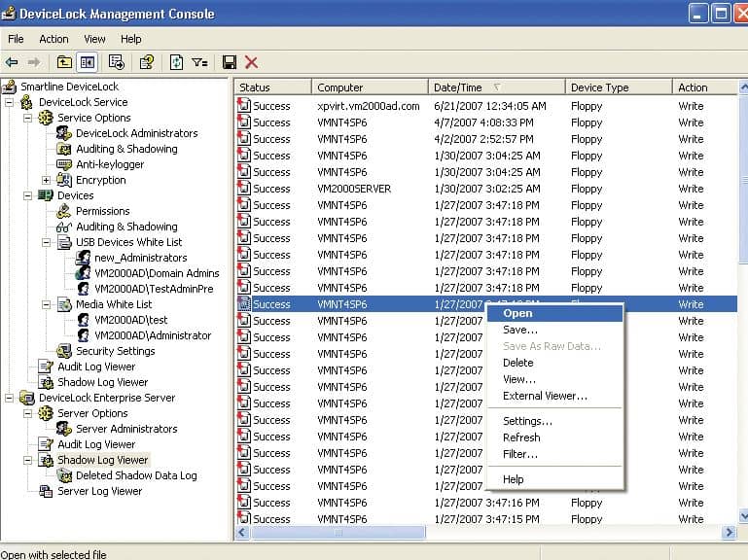
Task: Click the vertical scrollbar down arrow
Action: (x=743, y=515)
